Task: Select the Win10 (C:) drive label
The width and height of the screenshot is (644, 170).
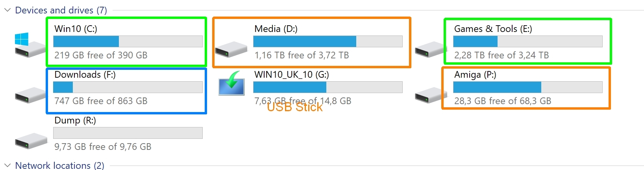Action: (x=76, y=29)
